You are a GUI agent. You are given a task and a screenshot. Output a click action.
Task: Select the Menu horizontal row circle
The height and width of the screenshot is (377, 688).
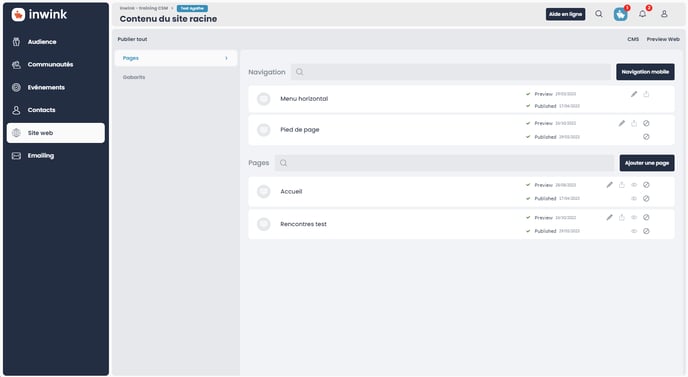[x=263, y=99]
